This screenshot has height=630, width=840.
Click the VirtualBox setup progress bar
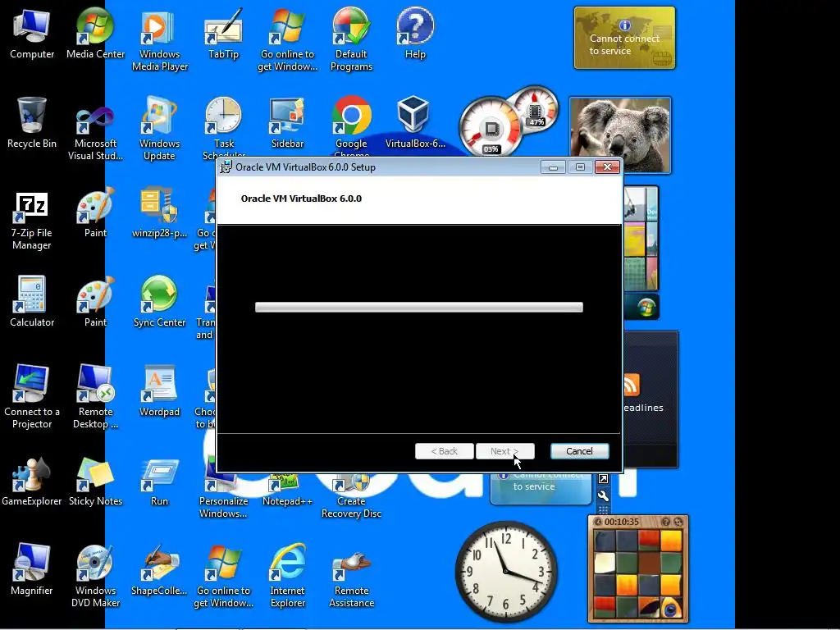click(x=419, y=307)
